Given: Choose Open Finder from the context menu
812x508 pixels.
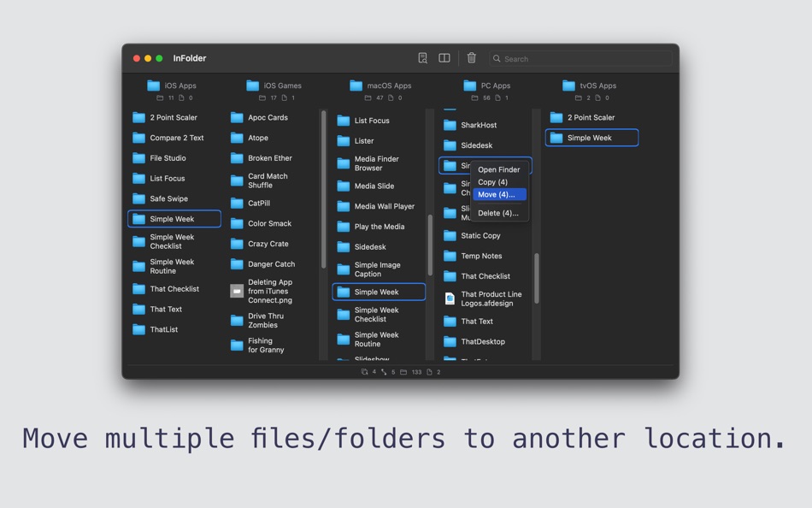Looking at the screenshot, I should tap(500, 168).
